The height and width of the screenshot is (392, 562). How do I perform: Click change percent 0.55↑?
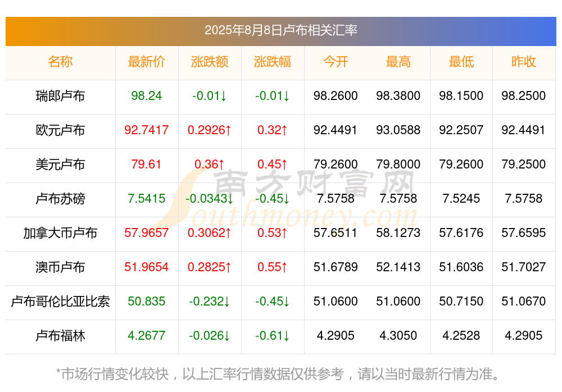(x=273, y=267)
